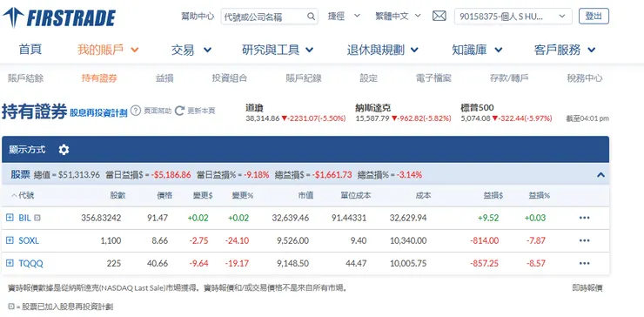The height and width of the screenshot is (317, 644).
Task: Open the 研究與工具 menu
Action: (x=278, y=51)
